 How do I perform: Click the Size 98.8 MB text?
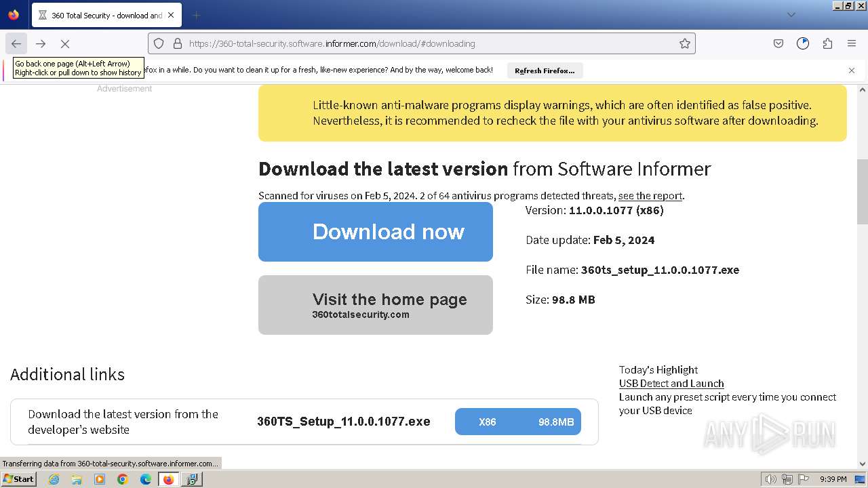(560, 300)
